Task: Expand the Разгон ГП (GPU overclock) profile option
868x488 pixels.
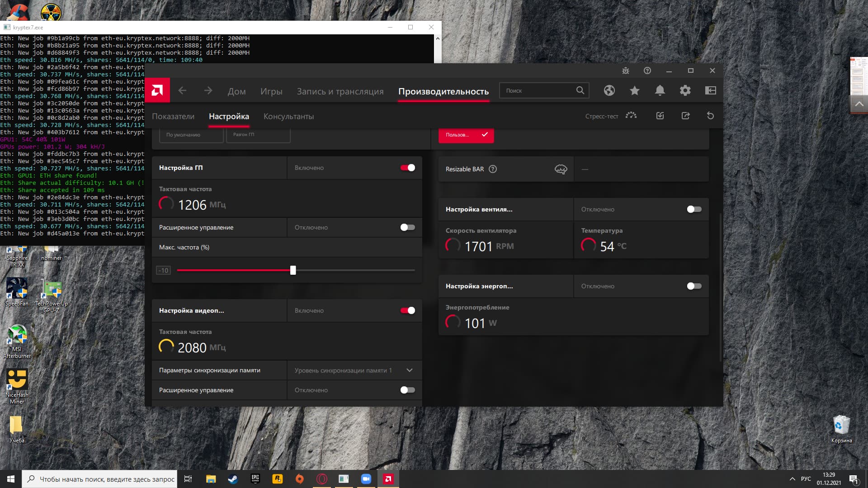Action: (x=258, y=134)
